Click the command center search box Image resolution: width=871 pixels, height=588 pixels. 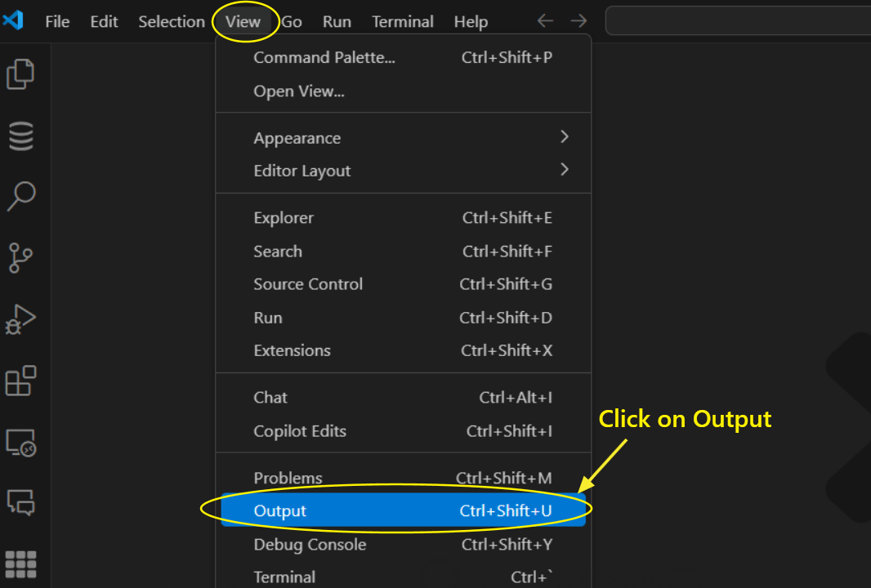point(739,21)
